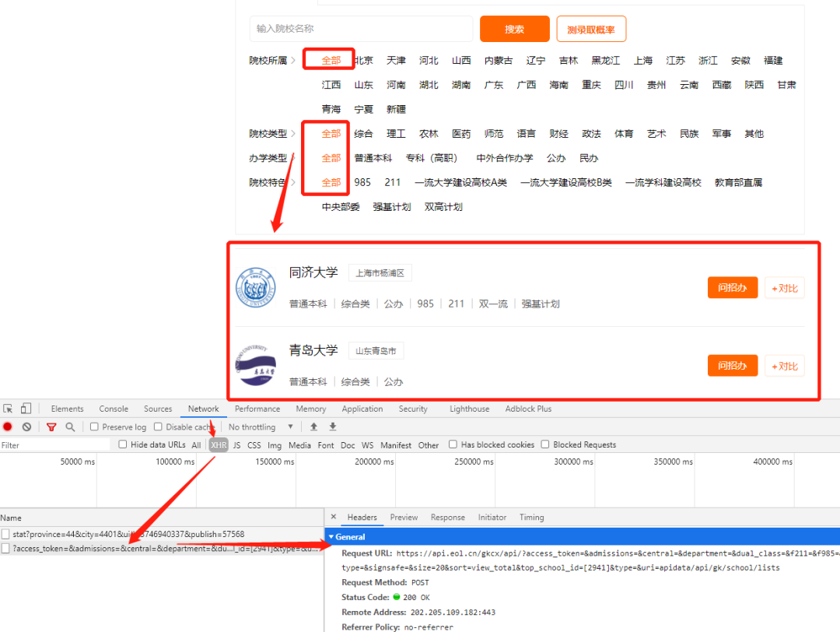
Task: Click the Tongji University logo
Action: coord(256,288)
